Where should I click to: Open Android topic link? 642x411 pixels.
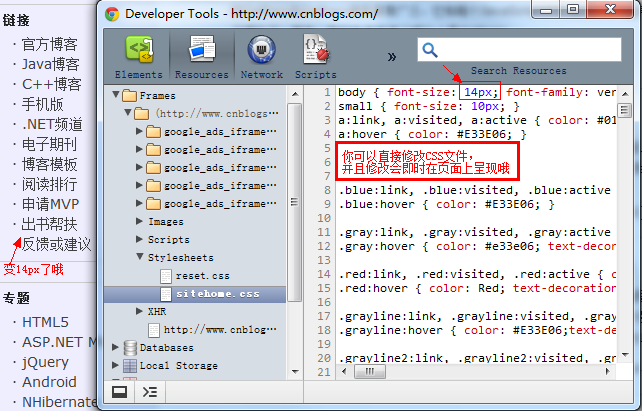49,382
